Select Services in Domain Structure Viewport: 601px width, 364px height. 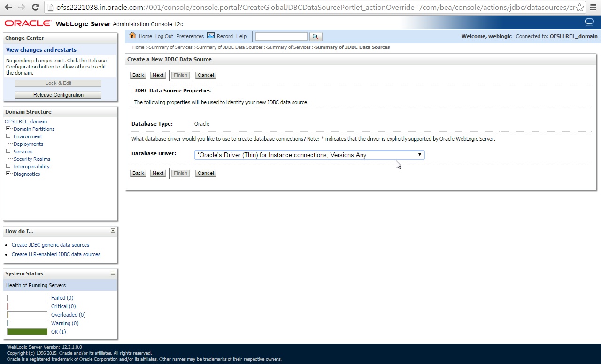(x=23, y=152)
